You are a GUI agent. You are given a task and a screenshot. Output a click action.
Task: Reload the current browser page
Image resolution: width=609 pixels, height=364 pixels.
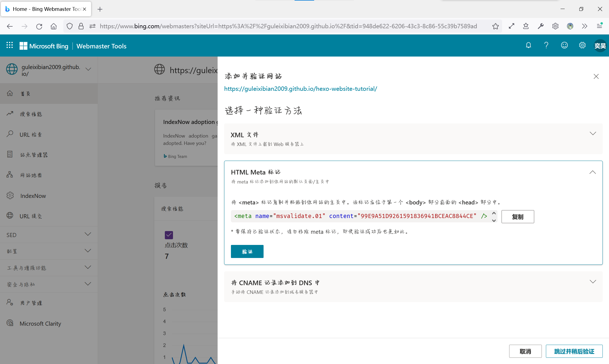[x=39, y=26]
